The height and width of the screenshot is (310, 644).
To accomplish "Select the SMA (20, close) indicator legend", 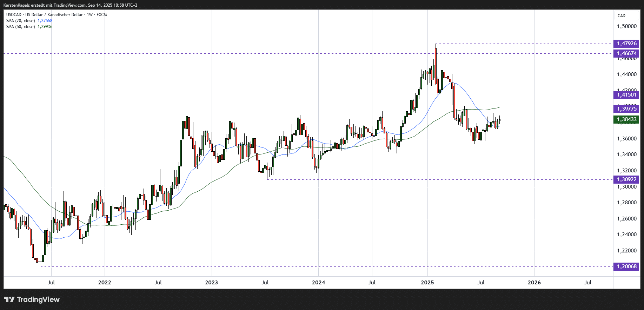I will coord(20,21).
